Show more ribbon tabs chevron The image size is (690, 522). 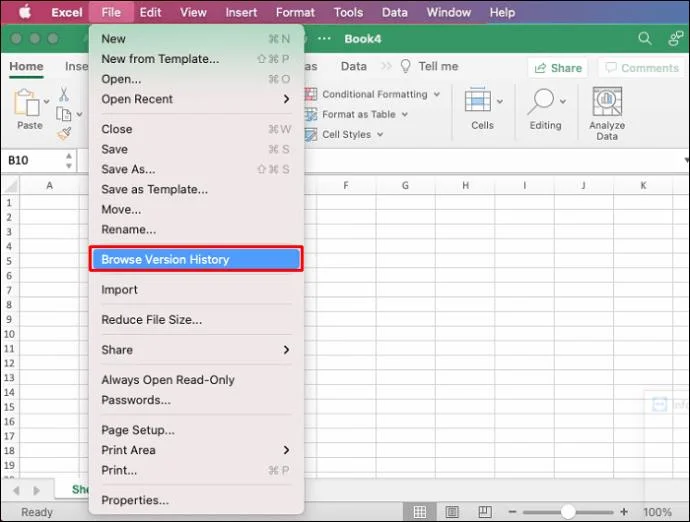(386, 66)
